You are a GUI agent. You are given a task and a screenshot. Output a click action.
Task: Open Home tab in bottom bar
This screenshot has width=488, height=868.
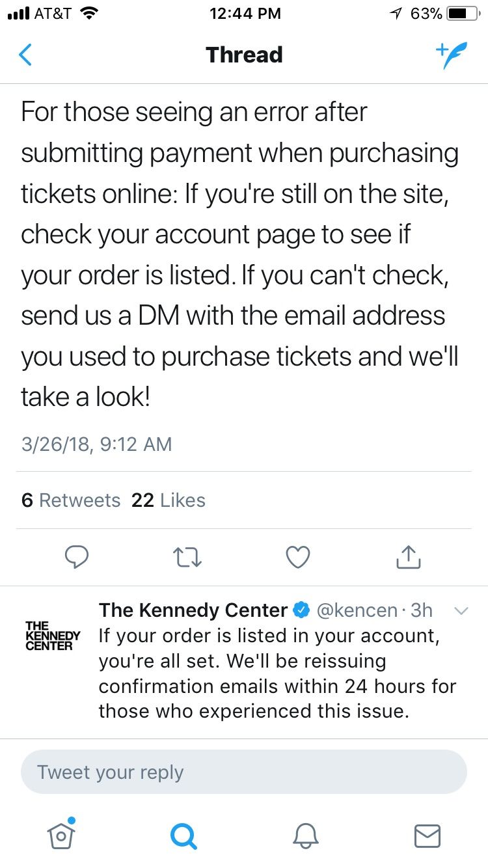[61, 835]
